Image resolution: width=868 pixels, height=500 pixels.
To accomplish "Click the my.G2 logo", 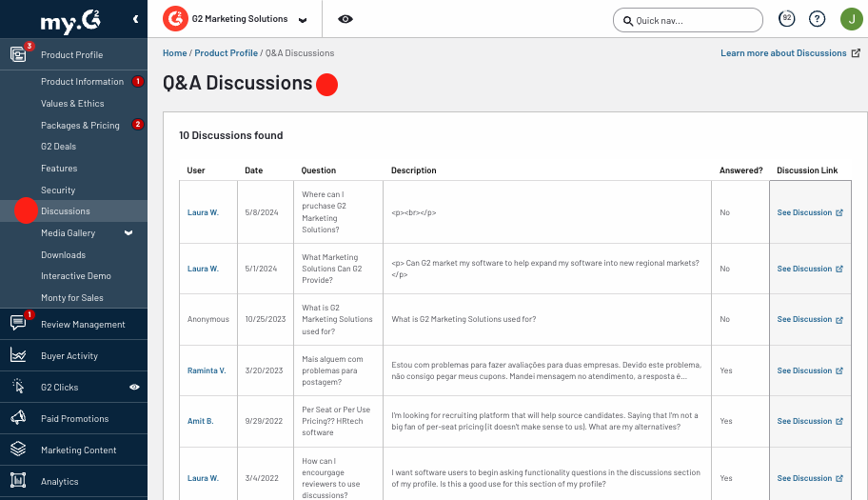I will (x=69, y=22).
